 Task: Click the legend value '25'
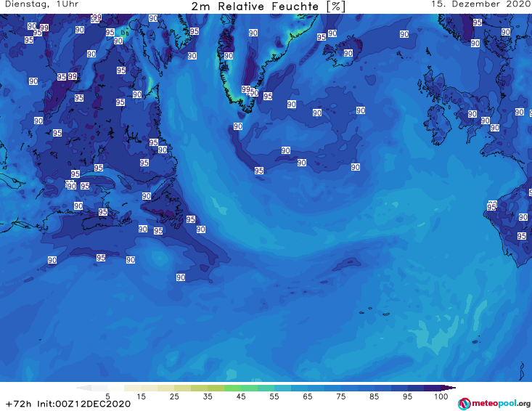click(174, 396)
